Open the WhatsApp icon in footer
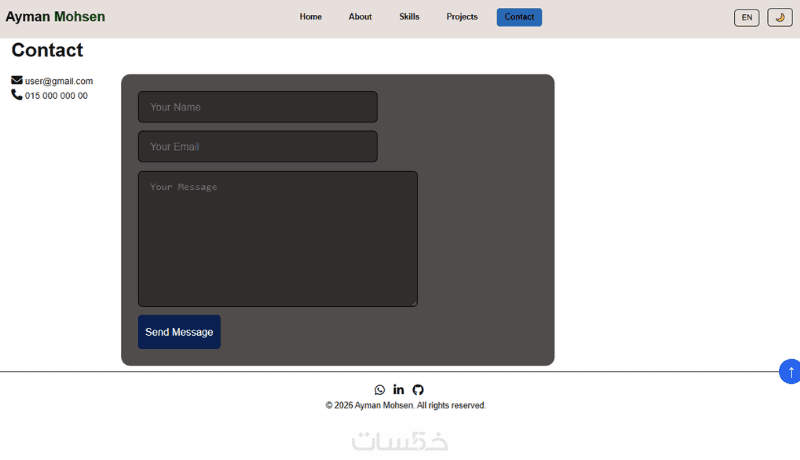Screen dimensions: 800x460 [380, 390]
